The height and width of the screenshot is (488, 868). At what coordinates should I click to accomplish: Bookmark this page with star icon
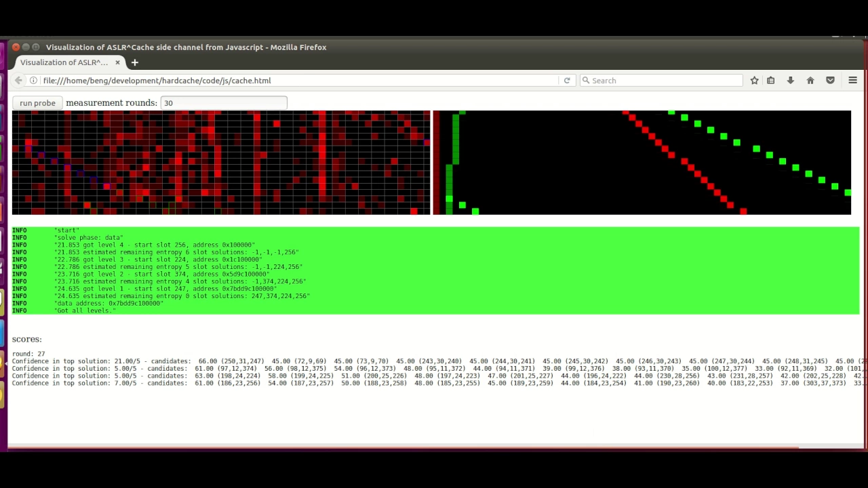point(754,80)
